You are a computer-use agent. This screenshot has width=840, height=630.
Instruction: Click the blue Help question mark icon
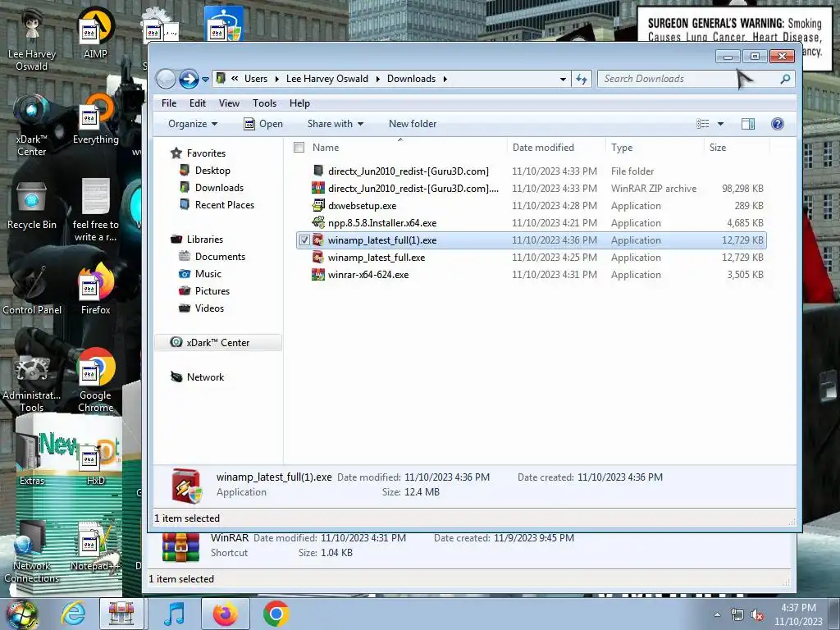coord(778,124)
